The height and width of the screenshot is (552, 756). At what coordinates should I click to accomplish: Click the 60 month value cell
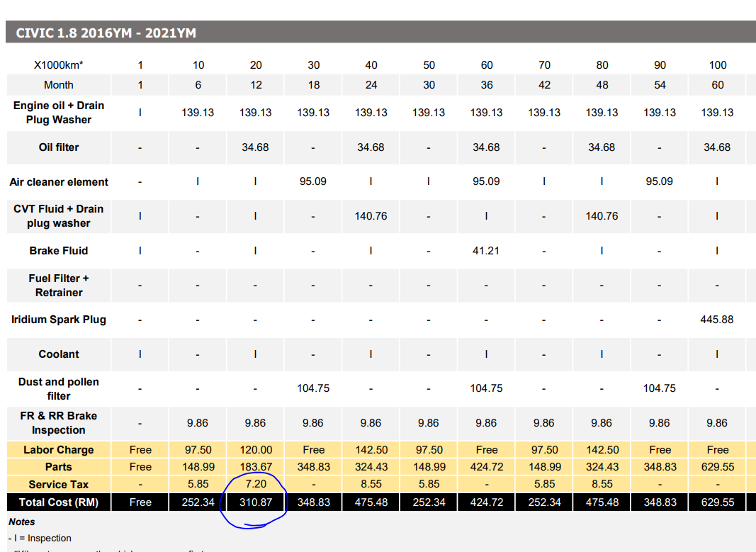pos(718,85)
